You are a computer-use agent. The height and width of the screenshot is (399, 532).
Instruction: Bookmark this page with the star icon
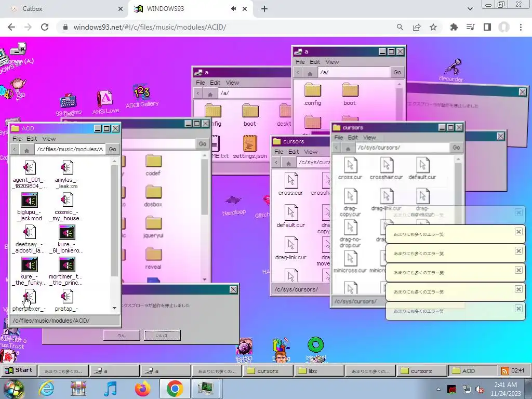coord(433,27)
